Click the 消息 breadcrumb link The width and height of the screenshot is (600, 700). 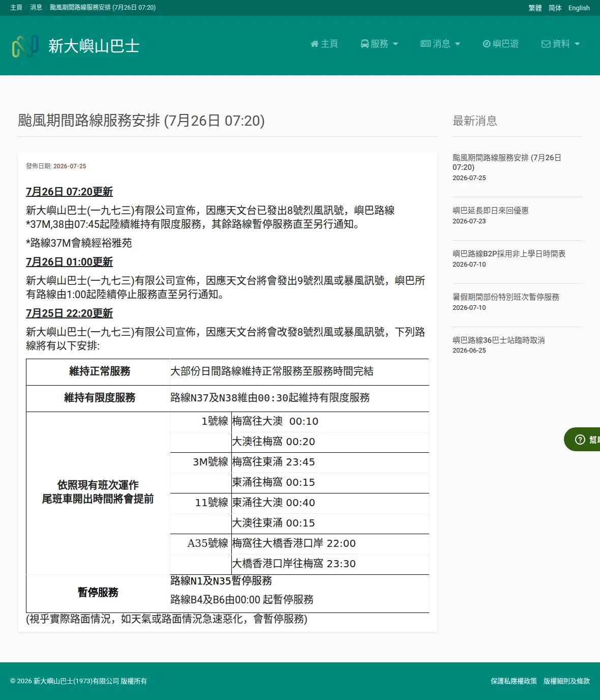coord(36,8)
